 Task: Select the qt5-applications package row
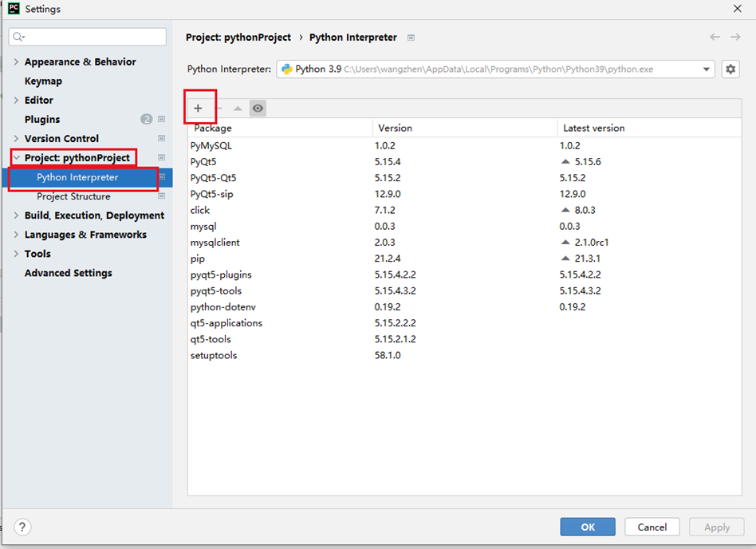tap(464, 322)
